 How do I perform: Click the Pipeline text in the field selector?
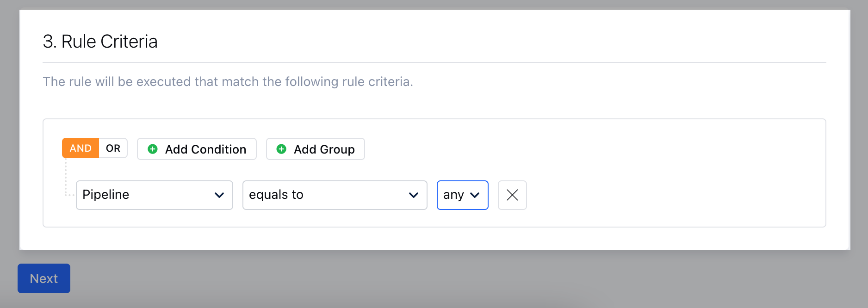(x=106, y=195)
